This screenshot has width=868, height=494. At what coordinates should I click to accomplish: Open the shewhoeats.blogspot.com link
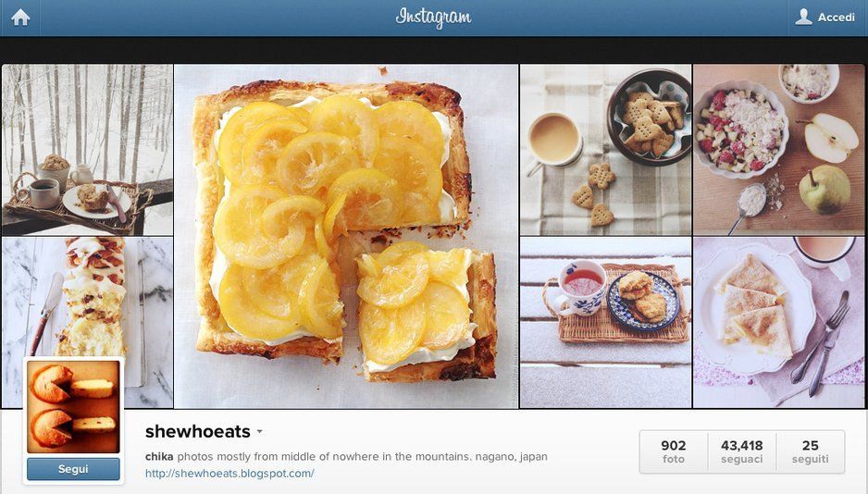click(229, 474)
